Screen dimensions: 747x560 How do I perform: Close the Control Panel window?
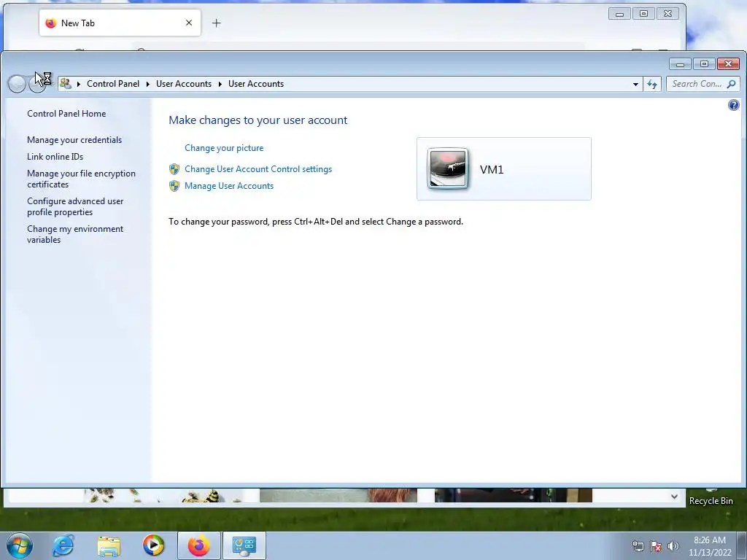[729, 64]
